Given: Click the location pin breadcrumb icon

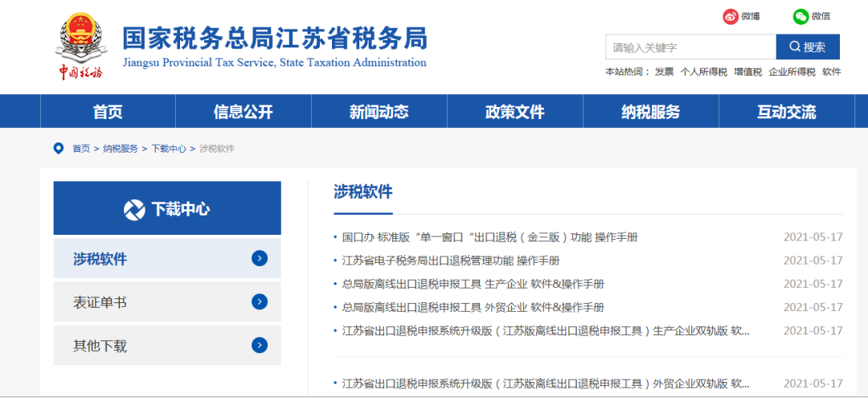Looking at the screenshot, I should [58, 149].
